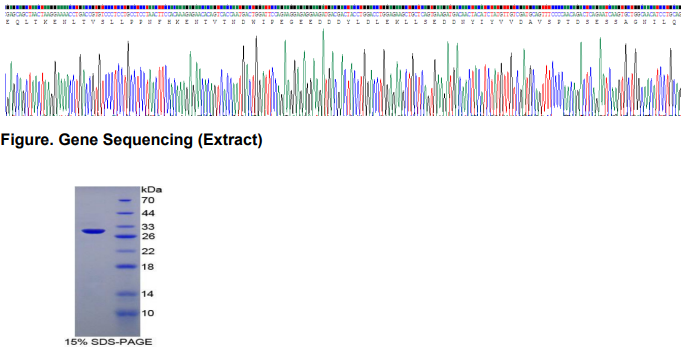688x360 pixels.
Task: Click the colored base-call bar atop chromatogram
Action: (x=343, y=7)
